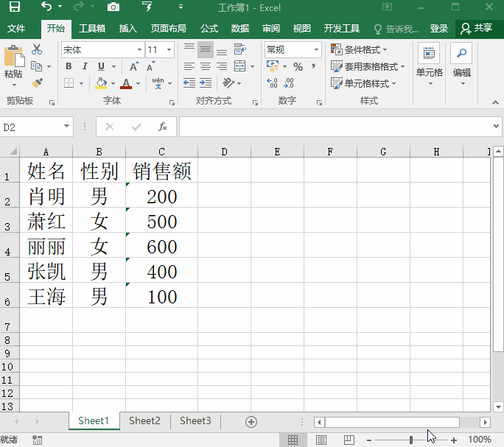Screen dimensions: 504x447
Task: Toggle align text right
Action: (x=222, y=66)
